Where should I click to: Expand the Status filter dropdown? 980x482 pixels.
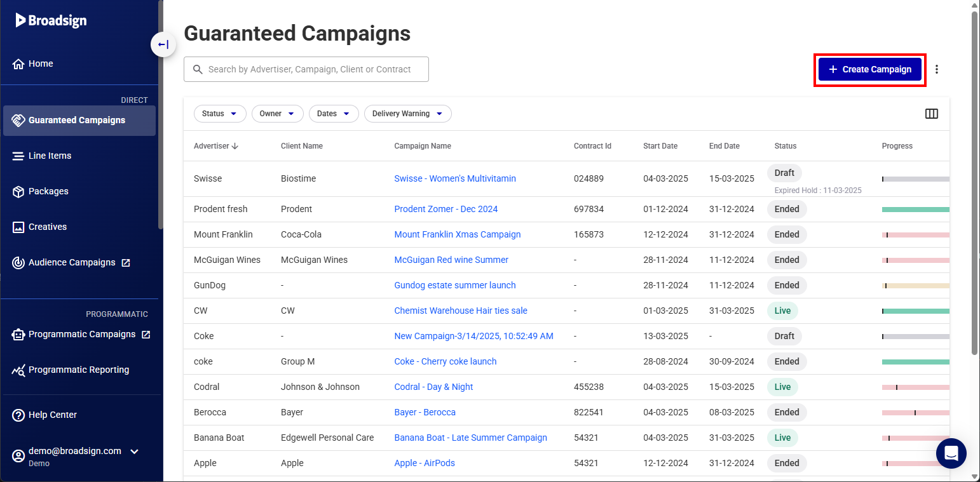tap(219, 114)
